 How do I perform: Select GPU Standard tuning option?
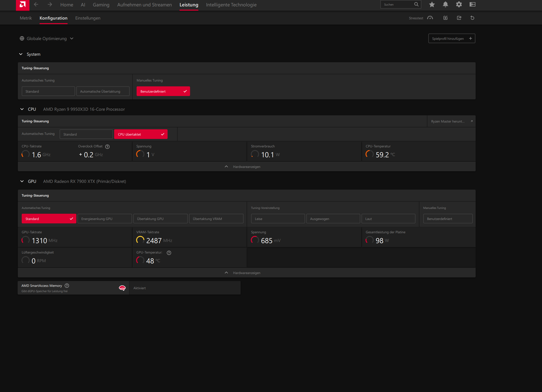[x=49, y=219]
